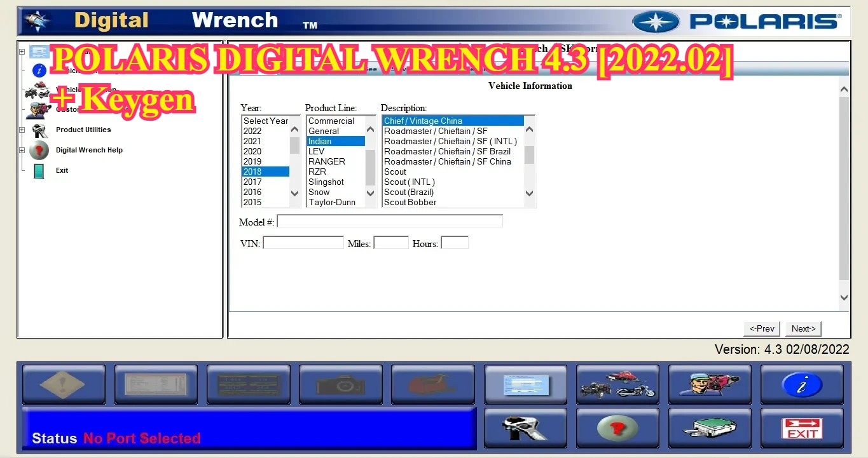The image size is (868, 458).
Task: Click the blue info button in bottom toolbar
Action: pos(802,385)
